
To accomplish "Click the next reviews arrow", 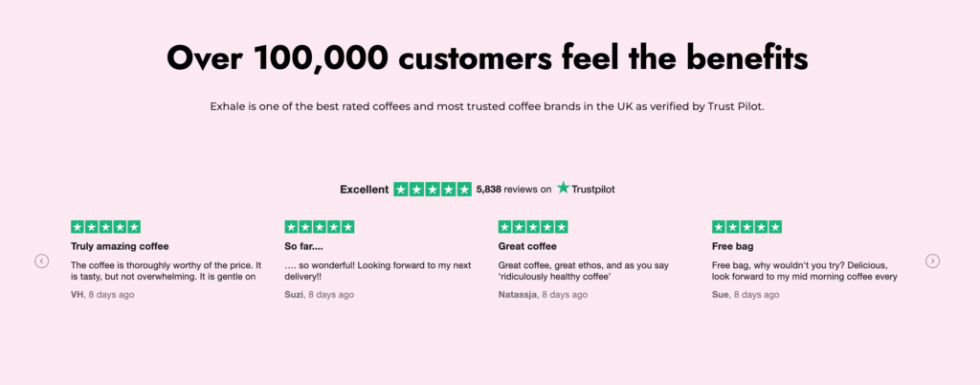I will pyautogui.click(x=932, y=260).
